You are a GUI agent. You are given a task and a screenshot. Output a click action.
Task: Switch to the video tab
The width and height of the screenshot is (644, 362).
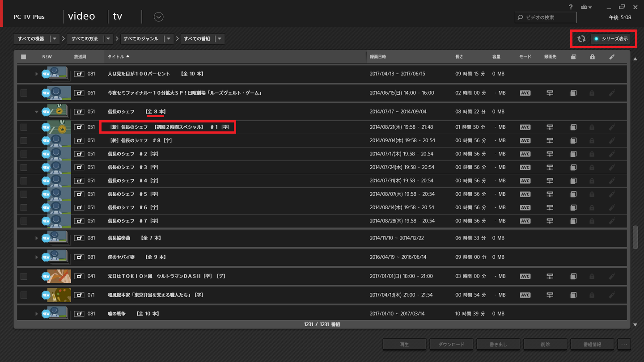[x=81, y=16]
